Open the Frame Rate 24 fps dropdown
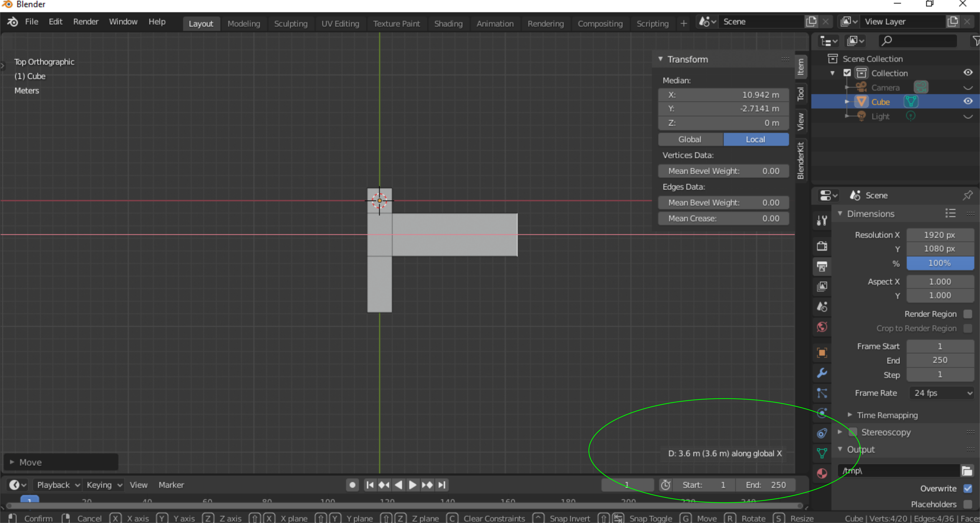This screenshot has width=980, height=523. tap(942, 393)
